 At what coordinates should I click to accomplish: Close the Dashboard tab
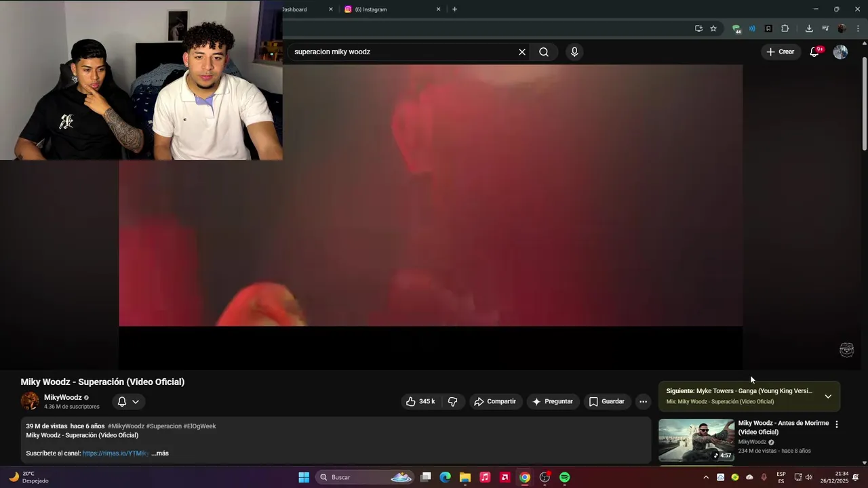click(x=331, y=9)
